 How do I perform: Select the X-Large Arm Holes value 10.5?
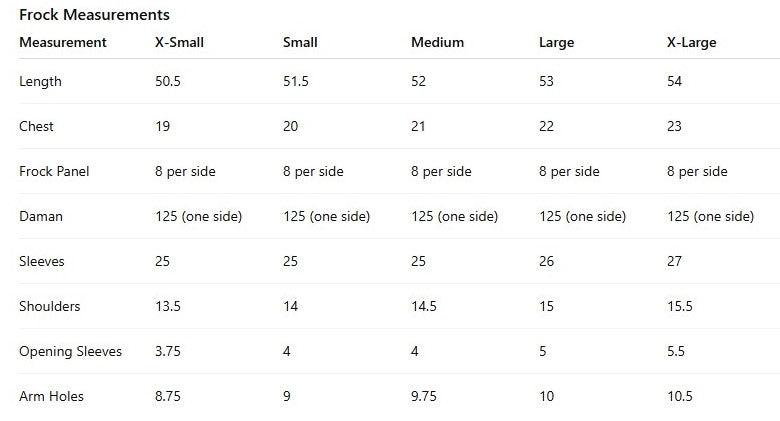[680, 397]
